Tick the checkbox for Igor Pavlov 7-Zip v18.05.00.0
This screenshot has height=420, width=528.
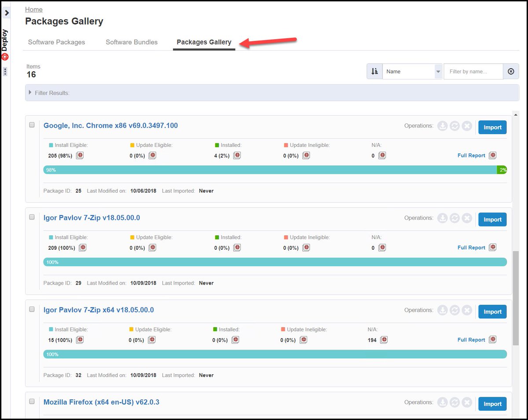pyautogui.click(x=32, y=217)
